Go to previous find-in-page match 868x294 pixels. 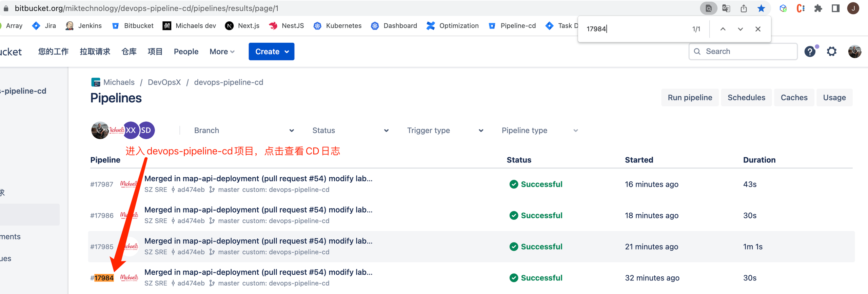pos(723,29)
